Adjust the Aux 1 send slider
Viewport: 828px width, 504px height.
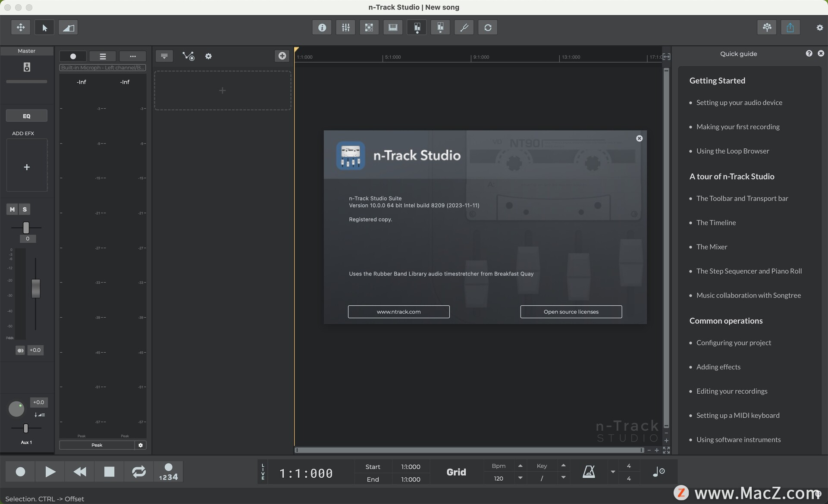26,428
